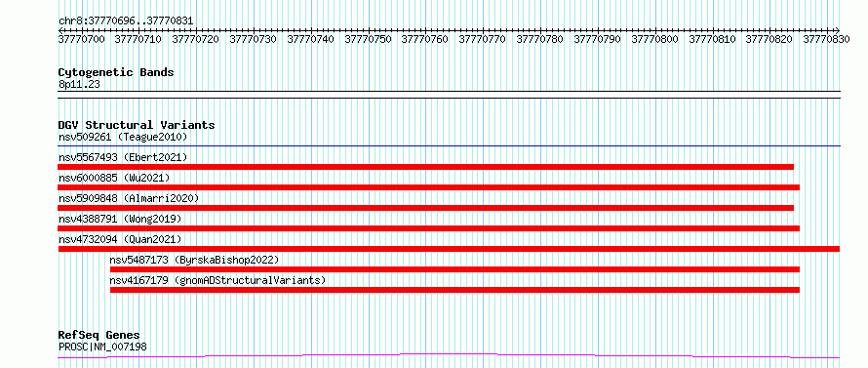Click ruler position 37770710

click(138, 39)
